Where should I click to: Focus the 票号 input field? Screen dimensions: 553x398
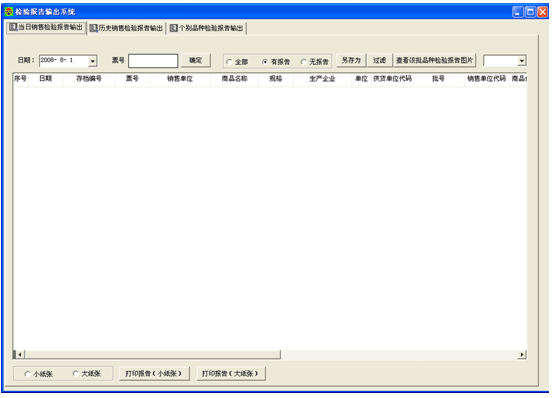coord(153,61)
